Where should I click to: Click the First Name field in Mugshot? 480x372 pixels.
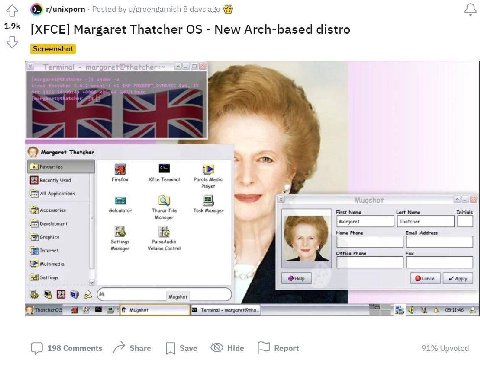coord(365,221)
